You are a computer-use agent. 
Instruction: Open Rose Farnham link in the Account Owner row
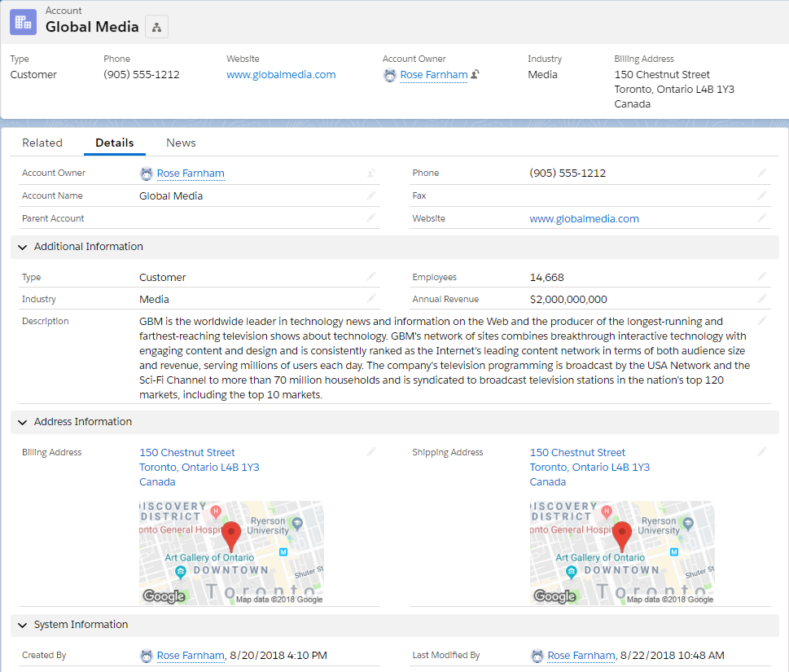191,173
